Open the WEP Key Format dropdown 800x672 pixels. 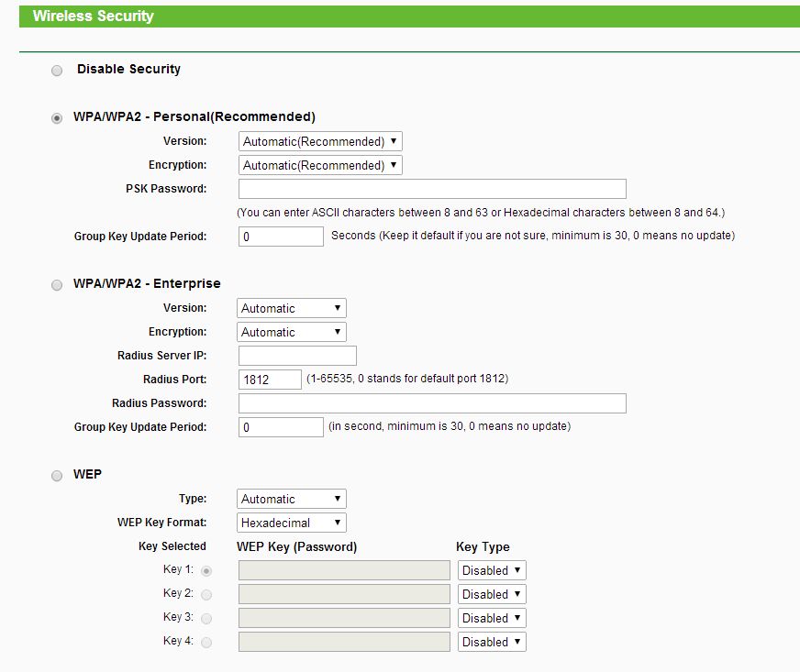point(292,523)
